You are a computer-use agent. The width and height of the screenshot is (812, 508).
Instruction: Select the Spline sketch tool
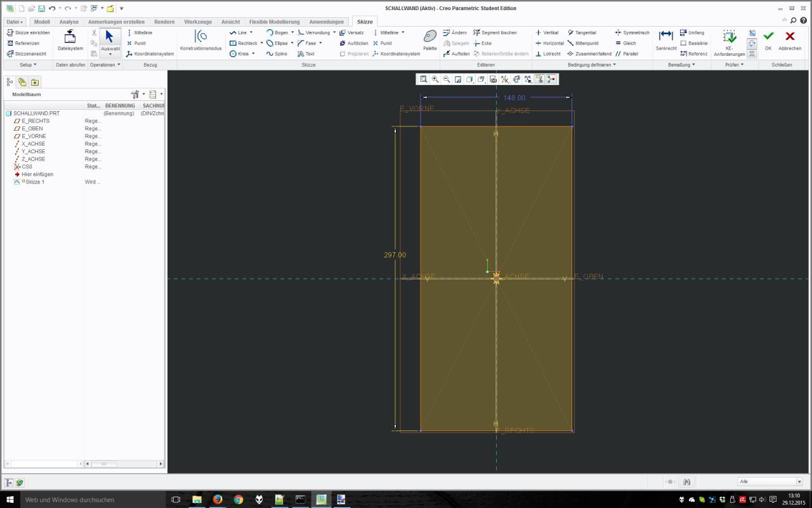click(x=277, y=54)
